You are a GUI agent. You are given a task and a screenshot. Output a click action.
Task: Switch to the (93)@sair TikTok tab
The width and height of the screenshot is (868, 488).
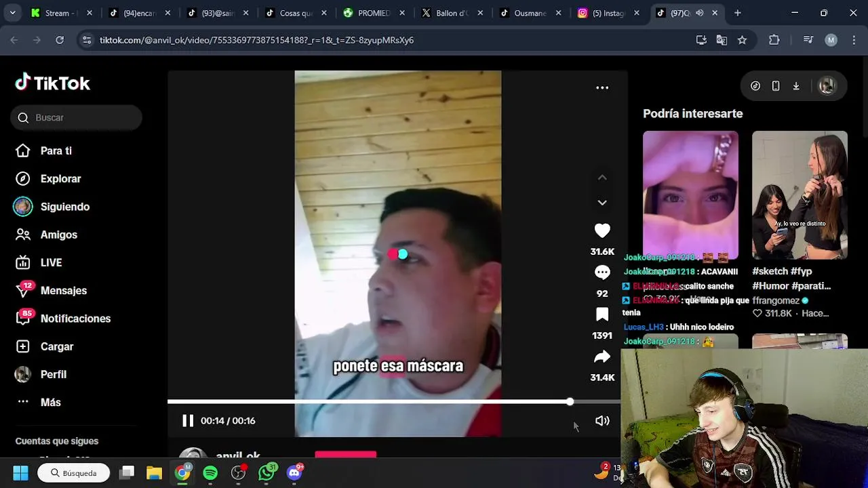tap(218, 13)
